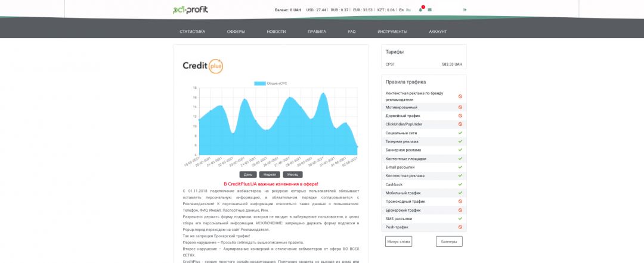
Task: Click prohibited icon for ClickUnder/PopUnder
Action: click(x=460, y=124)
